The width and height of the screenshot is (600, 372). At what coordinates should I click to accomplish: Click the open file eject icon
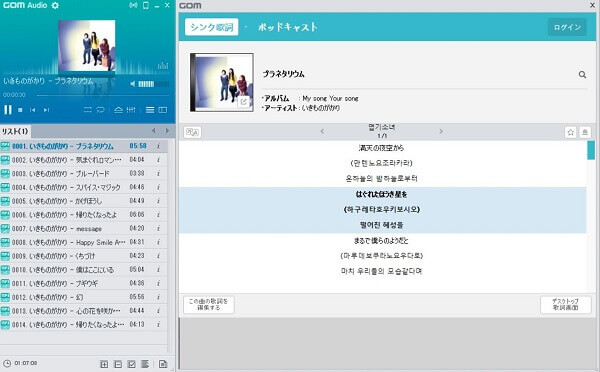pos(119,110)
